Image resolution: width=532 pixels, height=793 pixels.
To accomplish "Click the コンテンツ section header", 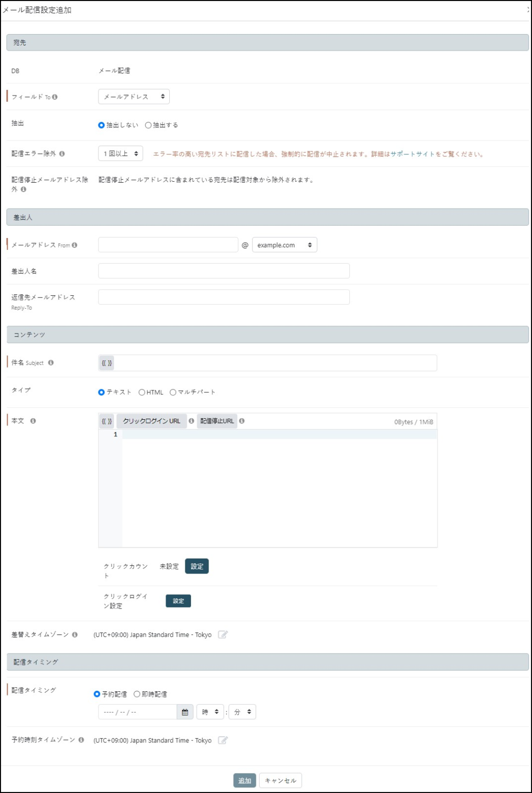I will click(268, 335).
